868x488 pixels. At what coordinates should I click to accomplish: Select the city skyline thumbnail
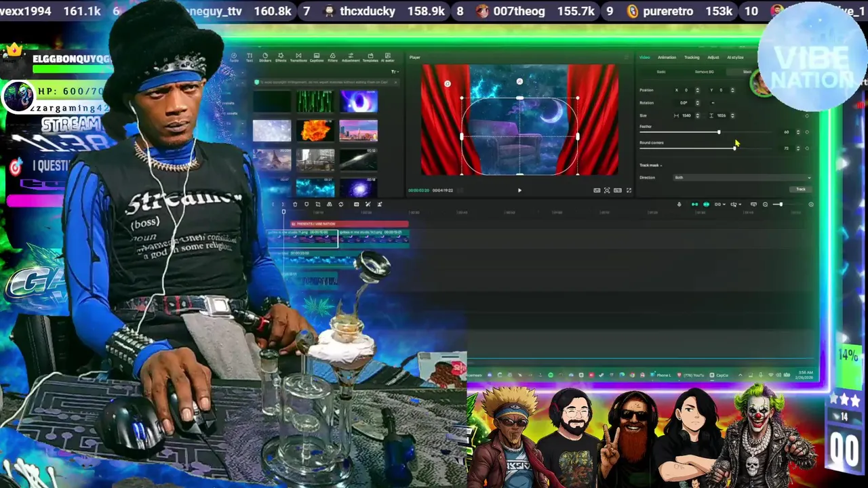pos(358,130)
